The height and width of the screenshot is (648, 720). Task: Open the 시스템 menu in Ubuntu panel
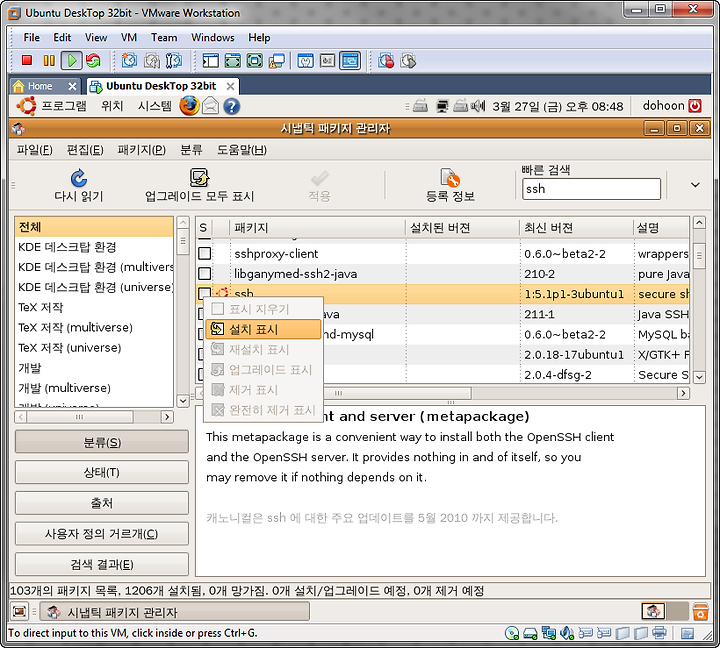pyautogui.click(x=154, y=106)
